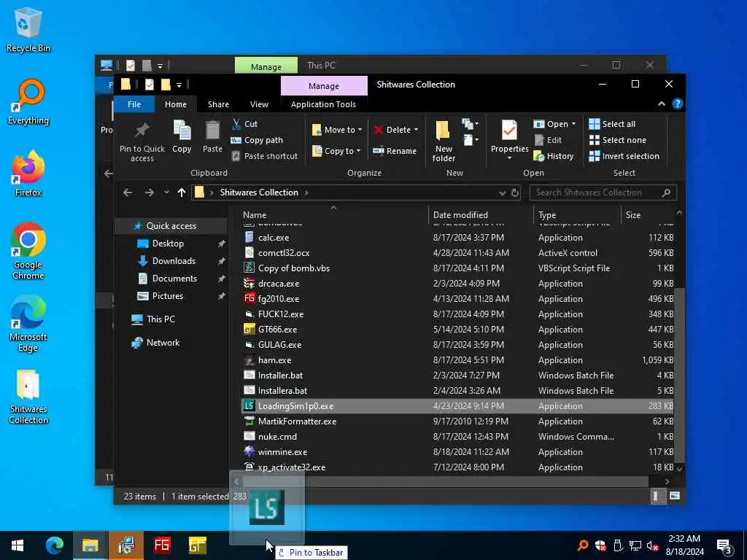The image size is (747, 560).
Task: Click Copy path in ribbon
Action: 258,140
